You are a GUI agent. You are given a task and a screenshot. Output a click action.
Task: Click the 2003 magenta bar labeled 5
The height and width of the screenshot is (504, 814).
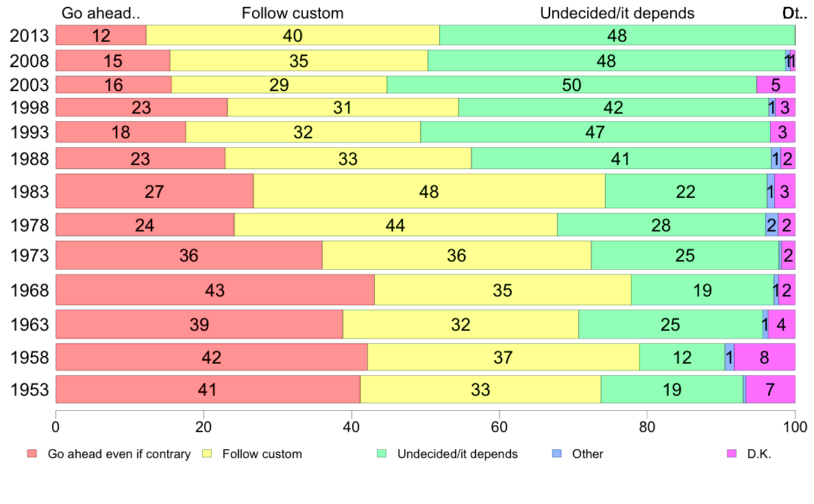[776, 85]
